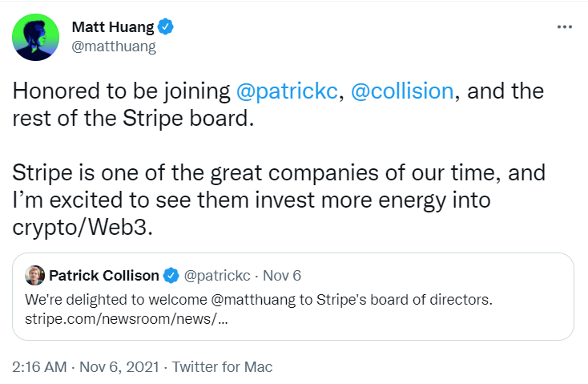Screen dimensions: 588x384
Task: Click the @matthuang handle under the name
Action: coord(114,46)
